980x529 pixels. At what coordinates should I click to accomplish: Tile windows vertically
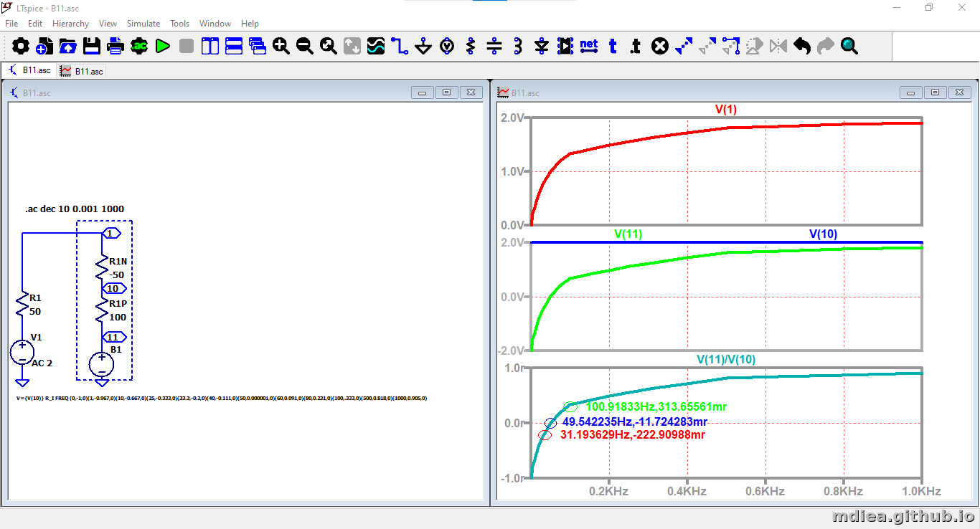(210, 47)
